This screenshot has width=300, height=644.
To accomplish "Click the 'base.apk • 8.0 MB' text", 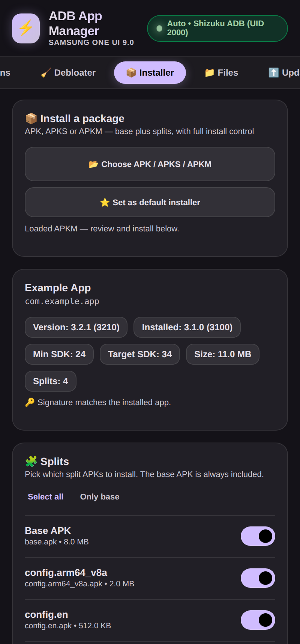I will [x=57, y=542].
